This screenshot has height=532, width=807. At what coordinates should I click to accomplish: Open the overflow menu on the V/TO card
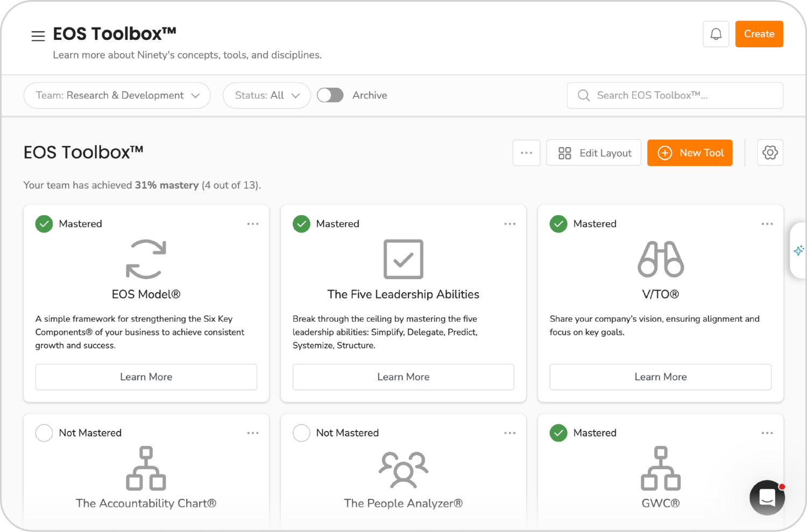(767, 223)
